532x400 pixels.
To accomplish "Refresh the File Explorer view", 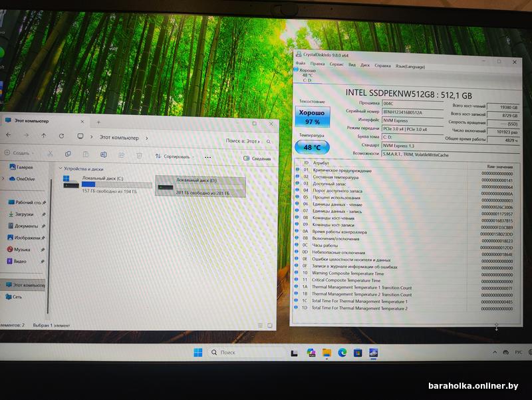I will (x=61, y=136).
